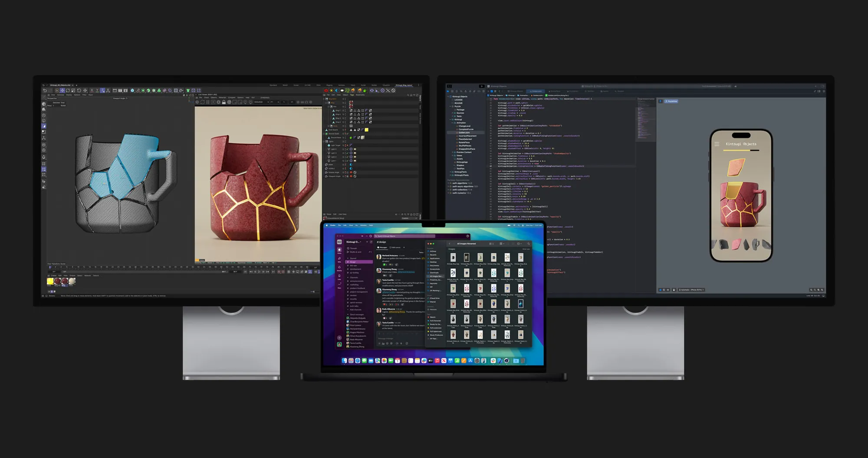Viewport: 868px width, 458px height.
Task: Click the lock icon in Live Viewer toolbar
Action: [224, 102]
